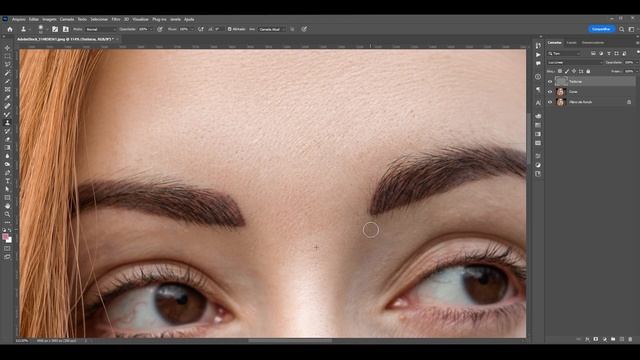Select the Path Selection tool

[x=7, y=189]
